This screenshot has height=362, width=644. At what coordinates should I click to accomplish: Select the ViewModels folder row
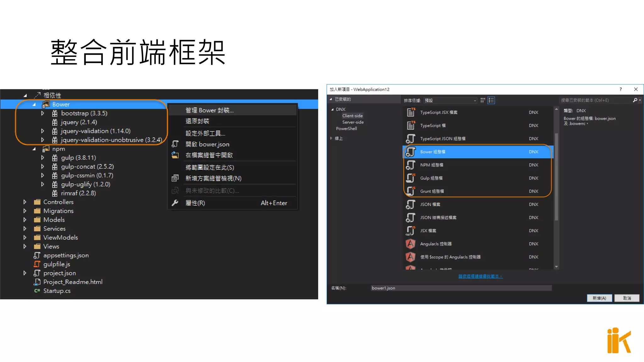pos(60,238)
